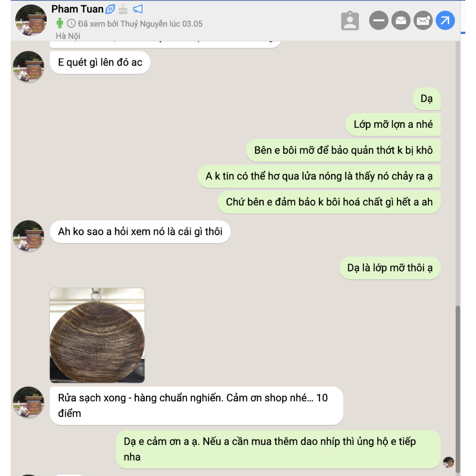The image size is (476, 476).
Task: Click the blue megaphone icon beside name
Action: pyautogui.click(x=138, y=9)
